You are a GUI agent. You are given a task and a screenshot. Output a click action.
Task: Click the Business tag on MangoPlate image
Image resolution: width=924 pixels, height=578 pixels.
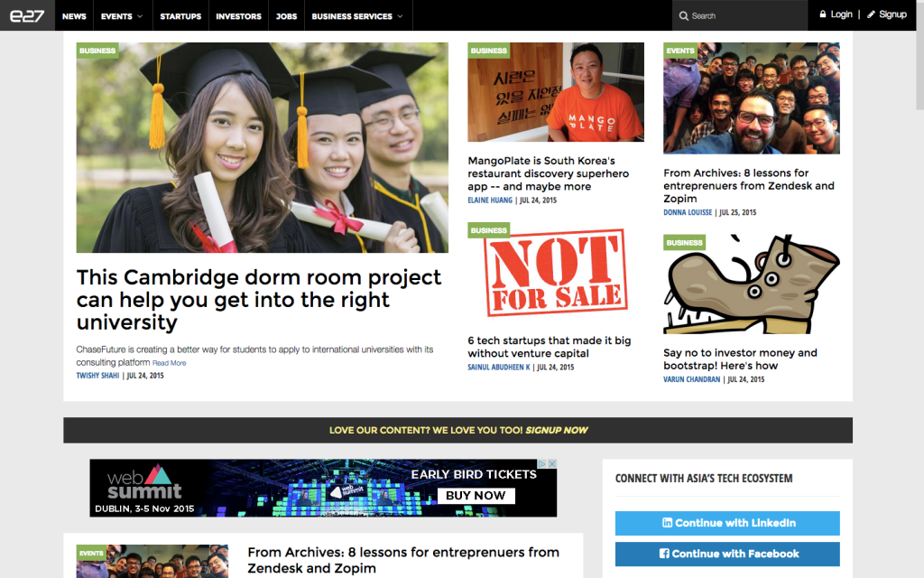pyautogui.click(x=488, y=51)
